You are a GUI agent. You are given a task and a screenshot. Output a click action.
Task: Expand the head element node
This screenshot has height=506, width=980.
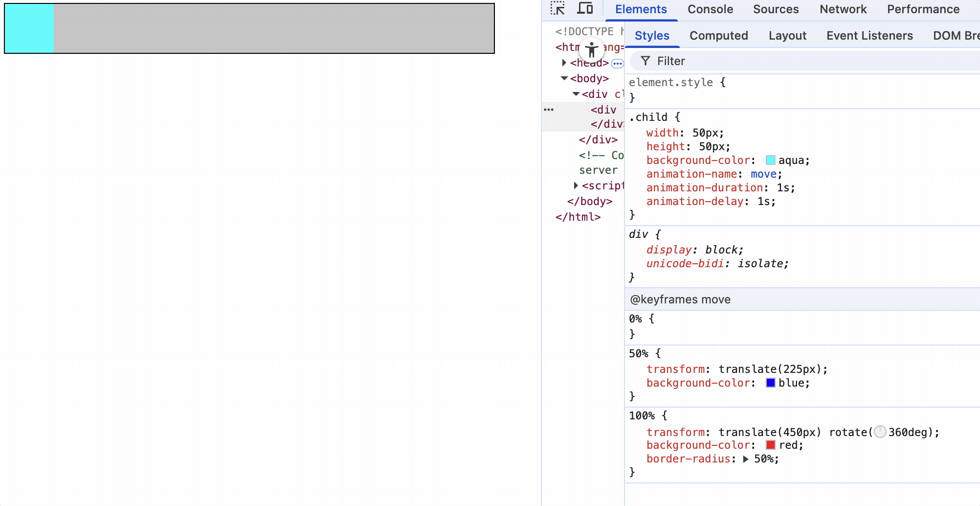(x=564, y=63)
